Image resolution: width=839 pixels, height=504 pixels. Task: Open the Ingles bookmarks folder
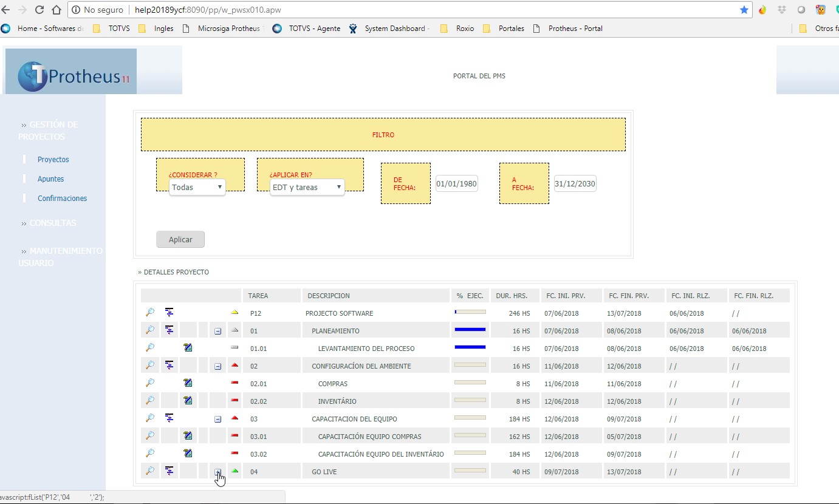157,29
